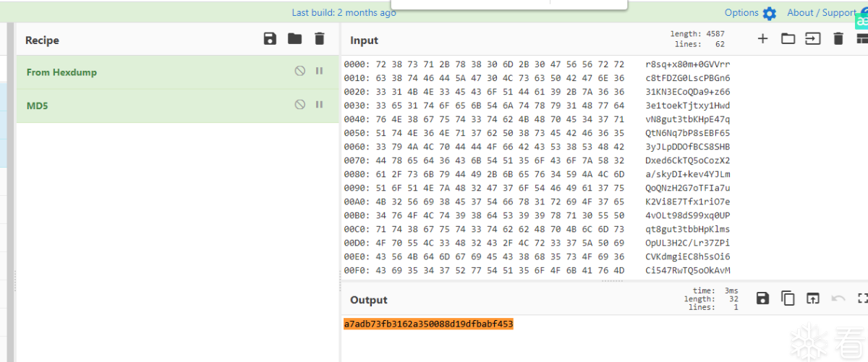
Task: Select the From Hexdump recipe step
Action: pos(178,72)
